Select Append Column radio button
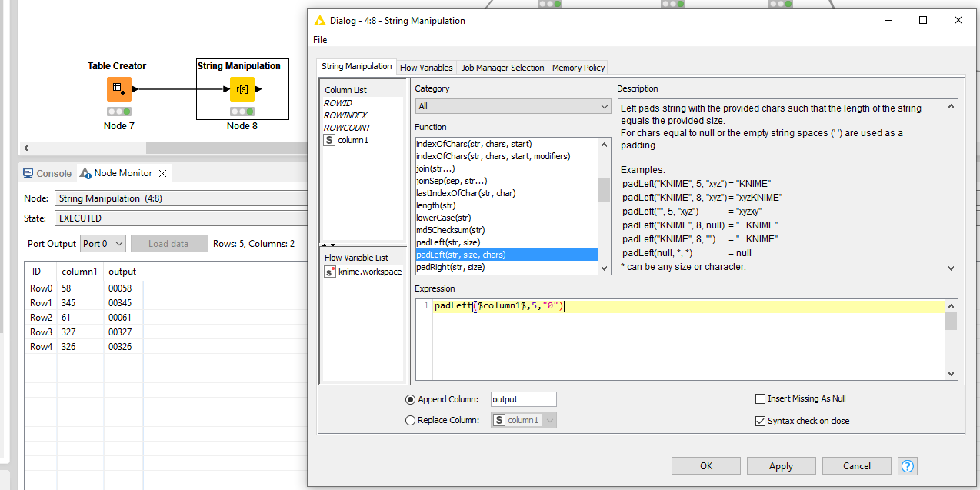Screen dimensions: 980x490 [x=410, y=399]
